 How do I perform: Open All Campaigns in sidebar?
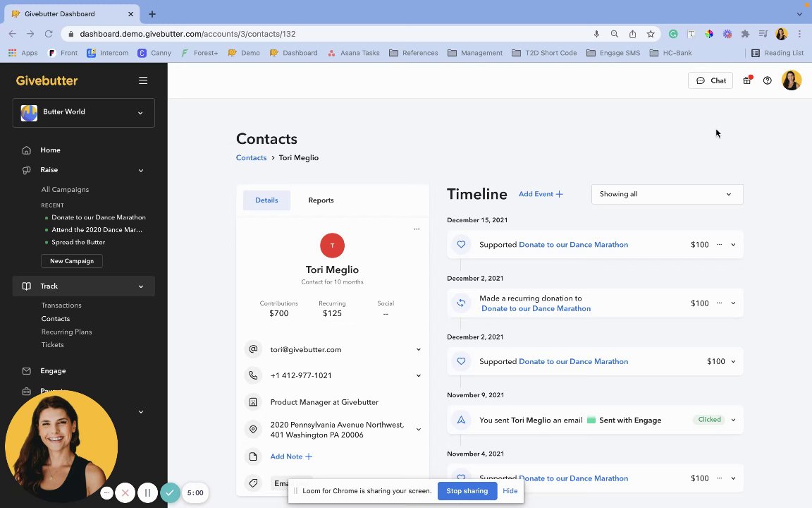coord(65,190)
